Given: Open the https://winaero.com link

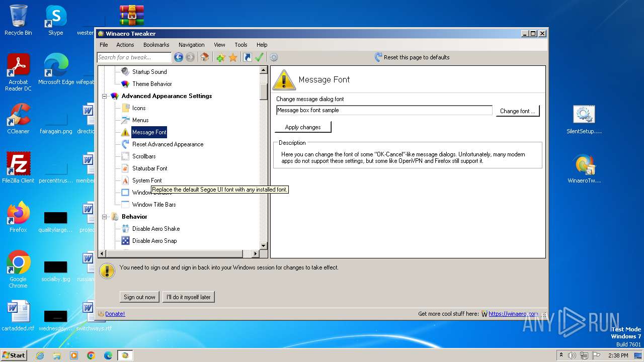Looking at the screenshot, I should pos(513,314).
